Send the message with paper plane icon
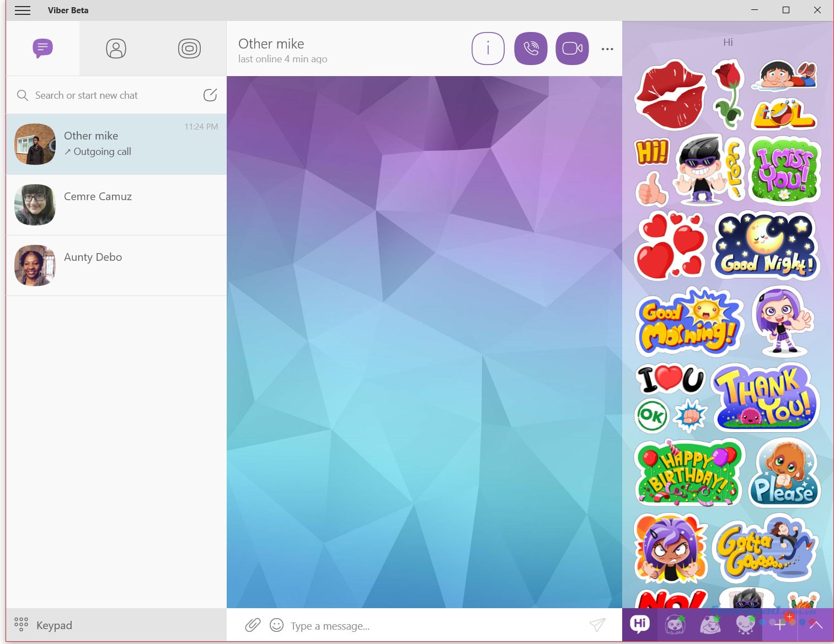 [x=597, y=625]
